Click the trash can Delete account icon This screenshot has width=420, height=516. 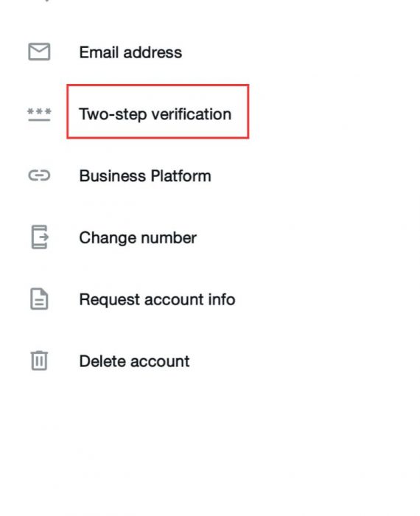[x=39, y=360]
